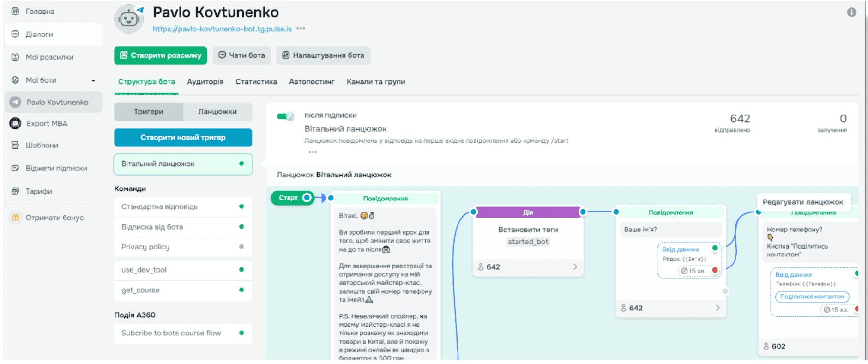Image resolution: width=868 pixels, height=364 pixels.
Task: Toggle the Вітальний ланцюжок trigger switch
Action: click(x=285, y=116)
